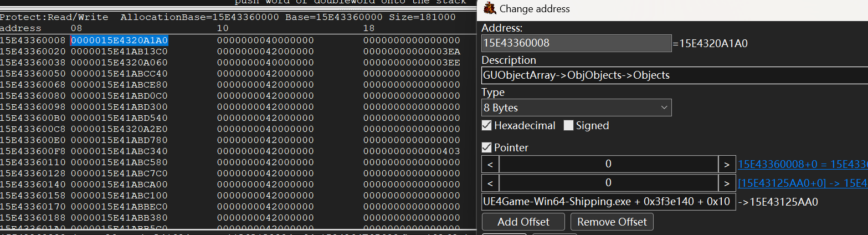Click the first offset value field
The image size is (868, 235).
pos(608,165)
